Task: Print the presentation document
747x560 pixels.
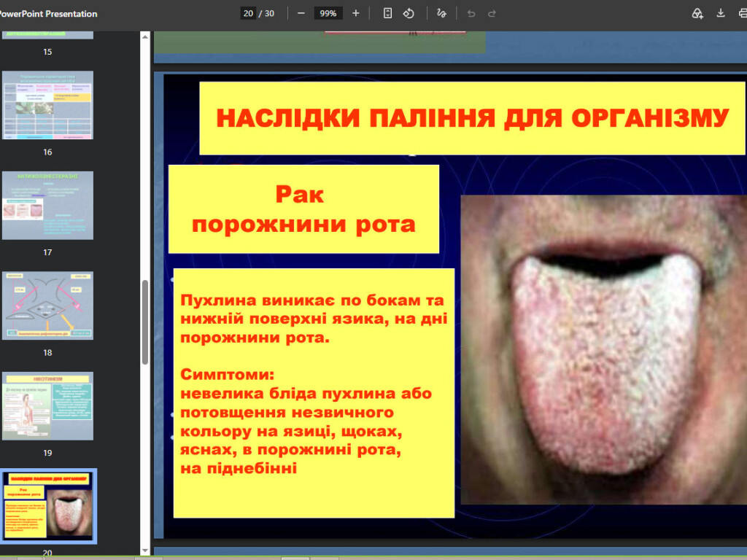Action: point(742,13)
